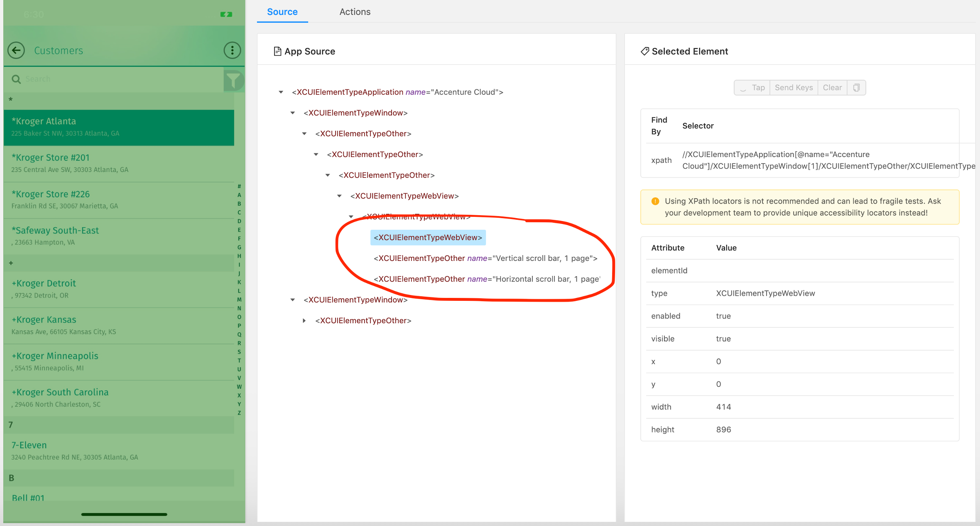Click the search magnifier icon

click(x=16, y=79)
